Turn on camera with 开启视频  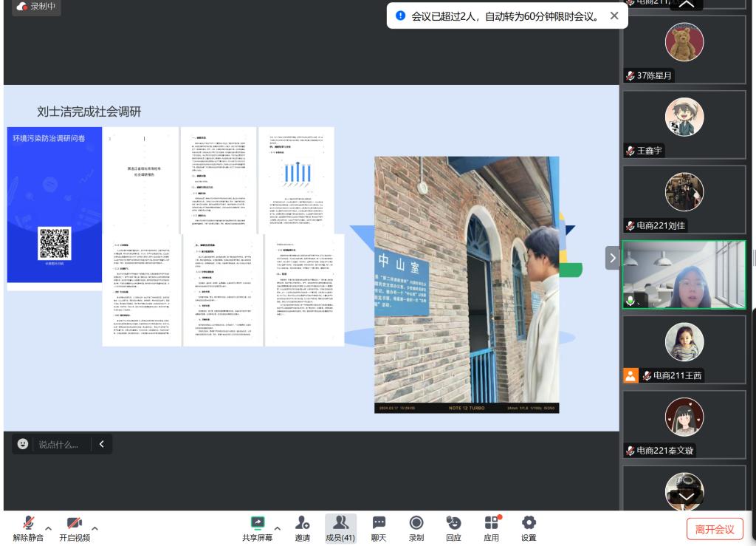click(x=74, y=524)
